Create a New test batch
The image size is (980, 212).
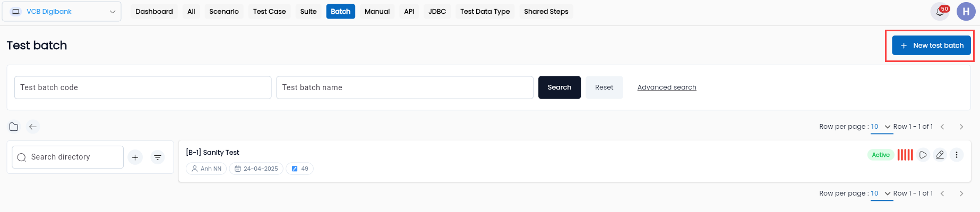click(931, 46)
